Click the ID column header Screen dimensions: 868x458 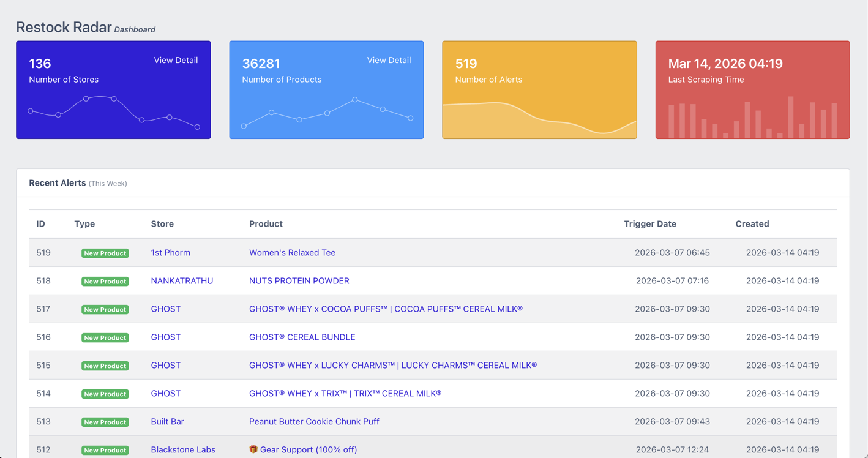click(40, 223)
